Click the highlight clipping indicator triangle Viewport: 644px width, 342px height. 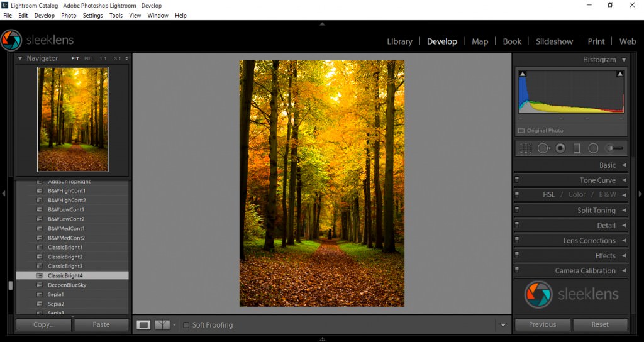619,74
